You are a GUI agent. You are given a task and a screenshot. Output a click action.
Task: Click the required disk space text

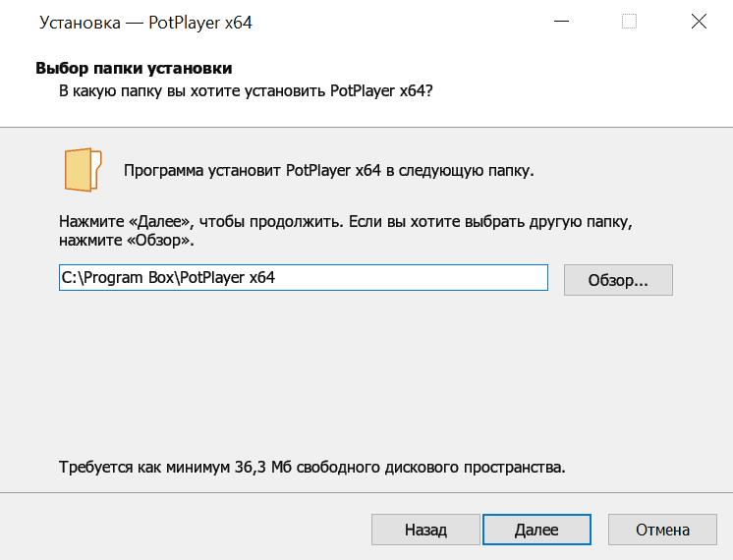312,467
